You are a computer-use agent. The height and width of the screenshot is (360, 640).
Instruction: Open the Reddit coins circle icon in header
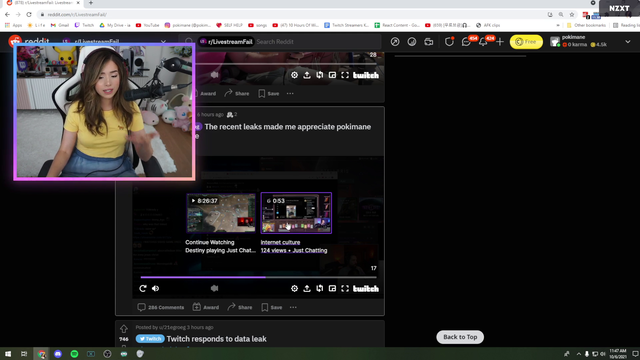(x=411, y=42)
